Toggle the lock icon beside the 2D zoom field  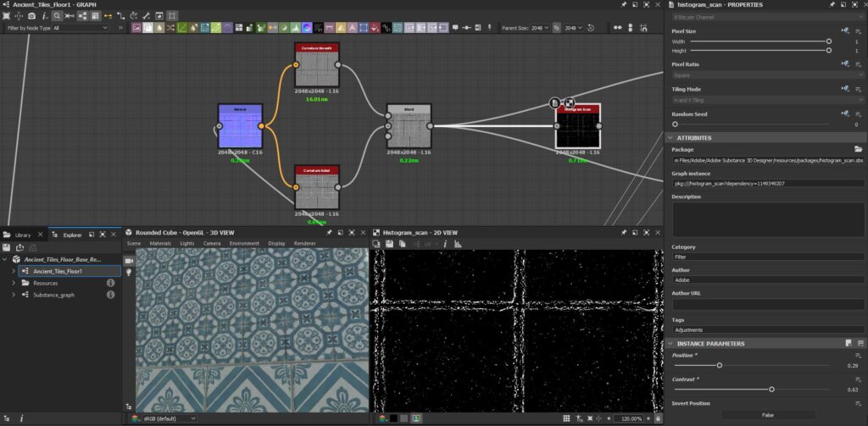[659, 418]
